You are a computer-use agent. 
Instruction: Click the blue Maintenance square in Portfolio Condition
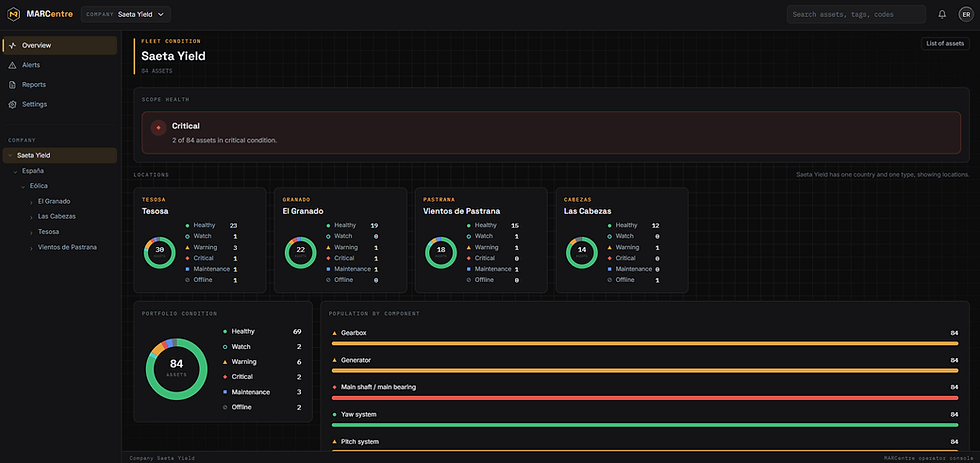pos(224,392)
